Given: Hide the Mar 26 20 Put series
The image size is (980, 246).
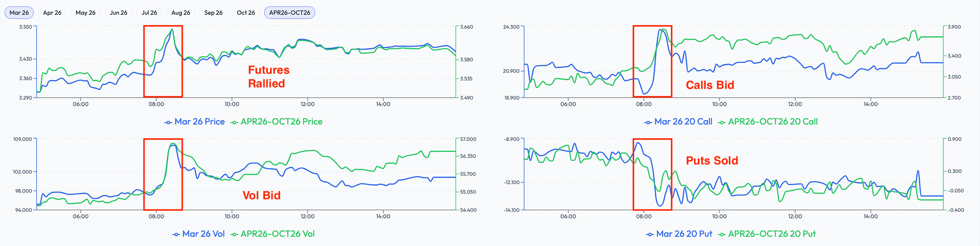Looking at the screenshot, I should pos(679,234).
